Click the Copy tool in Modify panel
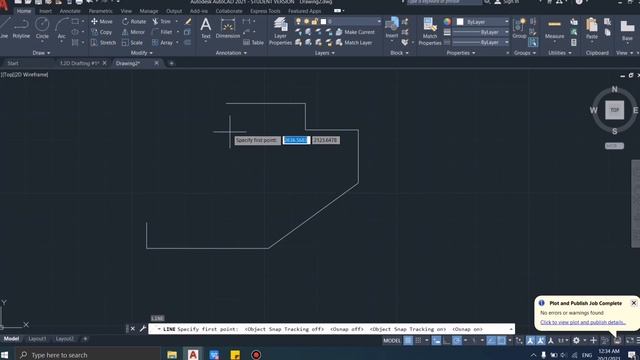640x360 pixels. [x=102, y=32]
